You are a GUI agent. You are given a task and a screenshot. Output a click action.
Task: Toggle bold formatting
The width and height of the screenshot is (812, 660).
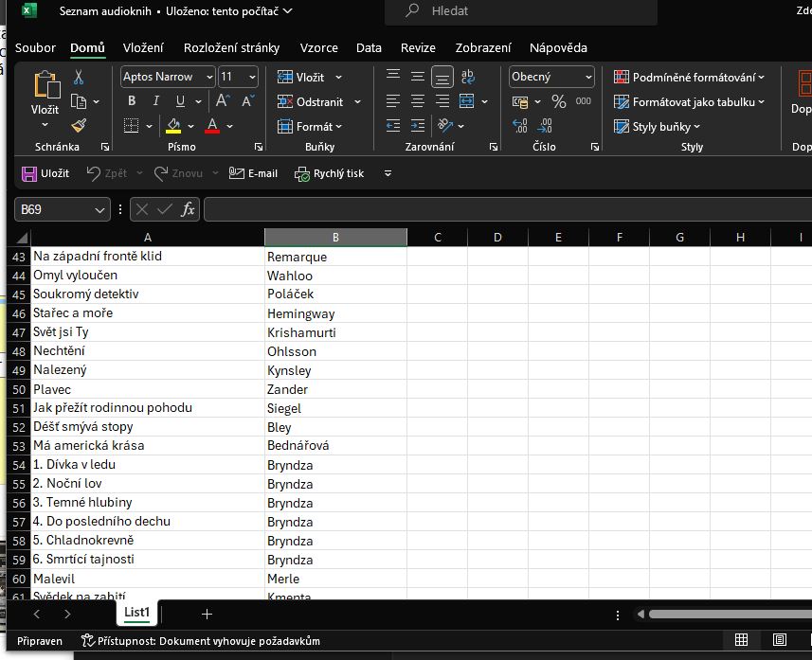tap(132, 100)
